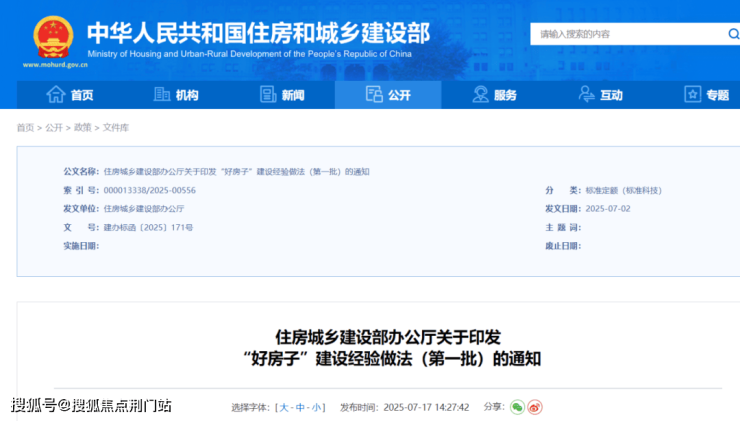
Task: Click the 公文名称 document title value
Action: point(236,172)
